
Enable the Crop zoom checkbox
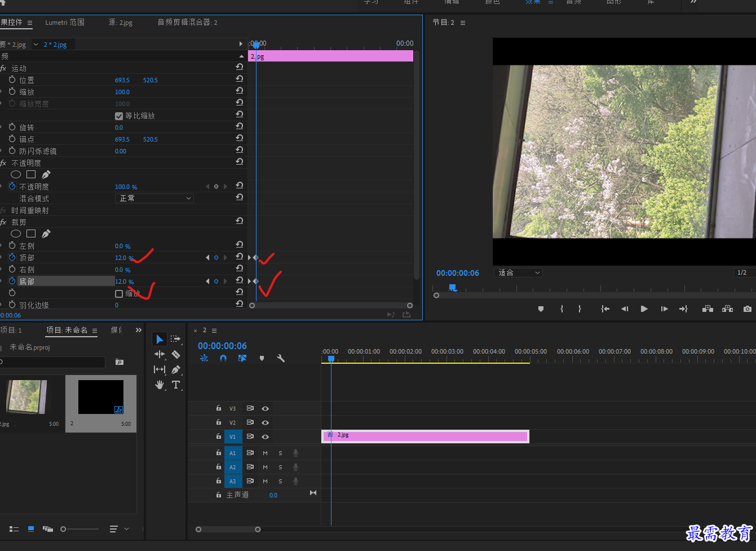(119, 293)
